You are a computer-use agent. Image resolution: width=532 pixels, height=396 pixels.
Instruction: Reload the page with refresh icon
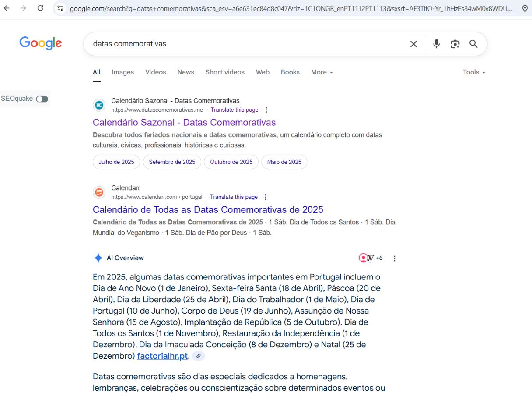40,8
